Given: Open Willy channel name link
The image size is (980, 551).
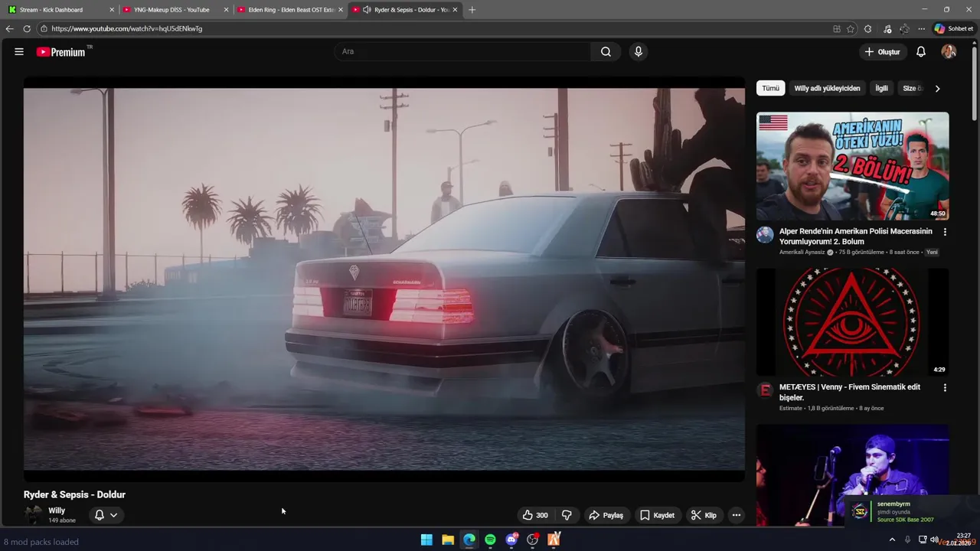Looking at the screenshot, I should (x=57, y=510).
